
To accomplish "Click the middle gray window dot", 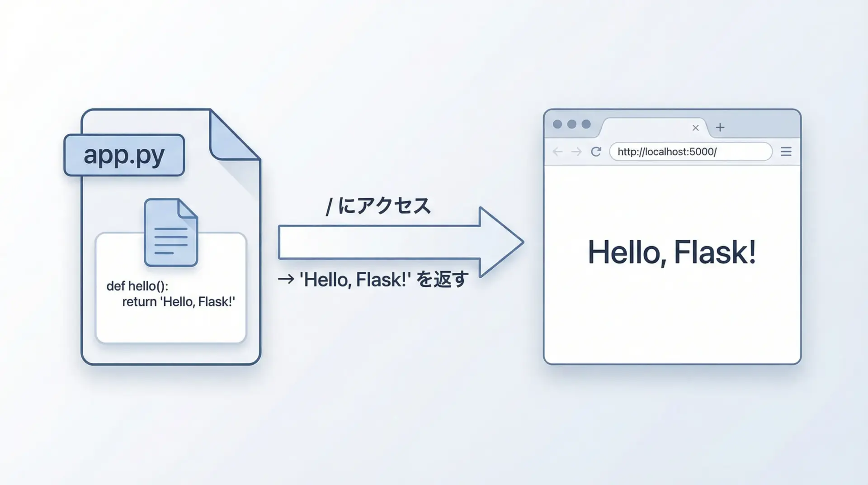I will (572, 124).
